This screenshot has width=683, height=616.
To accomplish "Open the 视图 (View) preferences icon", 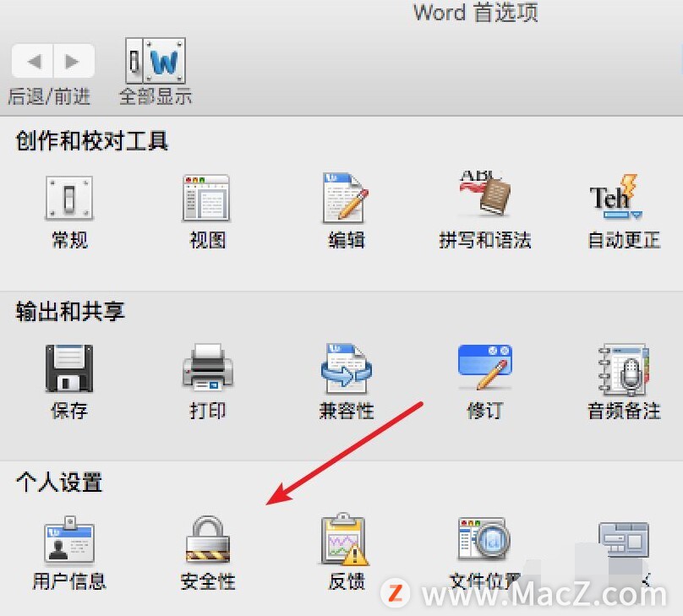I will pyautogui.click(x=206, y=198).
